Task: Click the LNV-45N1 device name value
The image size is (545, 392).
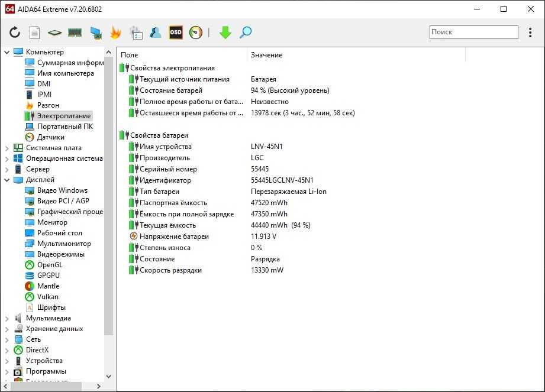Action: [267, 147]
